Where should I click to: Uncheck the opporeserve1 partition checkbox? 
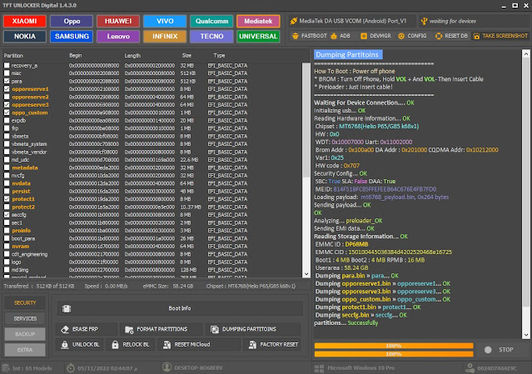[7, 89]
